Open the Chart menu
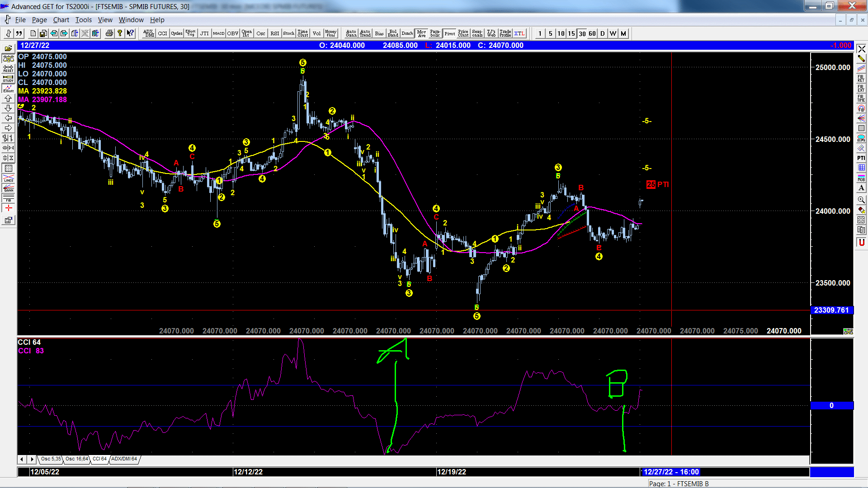The width and height of the screenshot is (868, 488). pyautogui.click(x=61, y=20)
